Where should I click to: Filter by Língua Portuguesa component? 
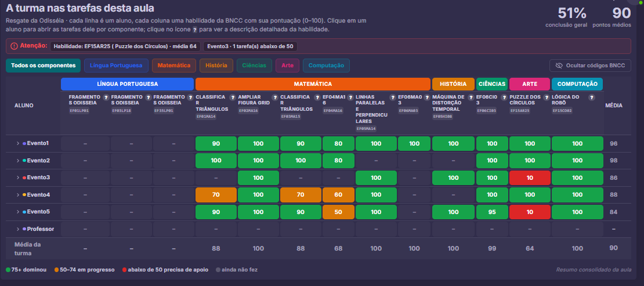(x=116, y=66)
